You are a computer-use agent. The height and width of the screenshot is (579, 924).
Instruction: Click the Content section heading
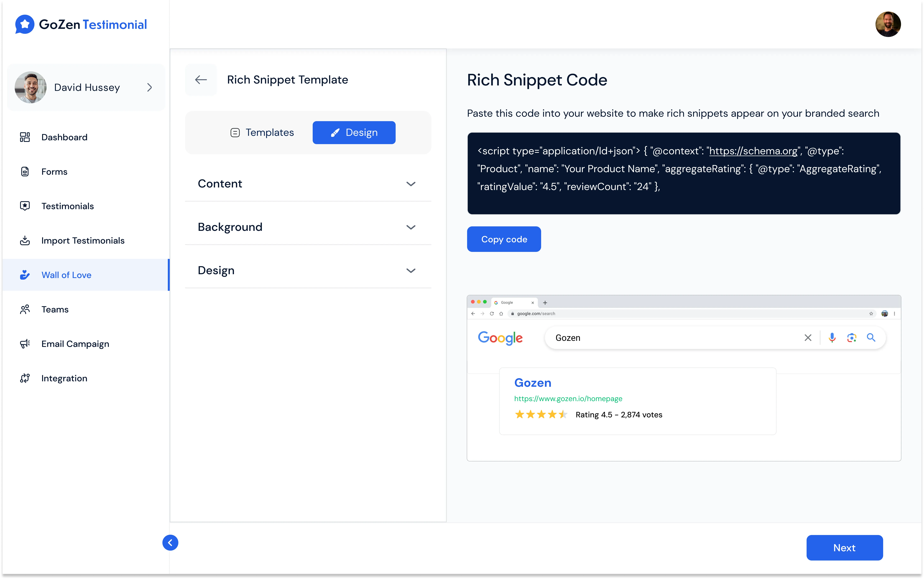point(220,184)
